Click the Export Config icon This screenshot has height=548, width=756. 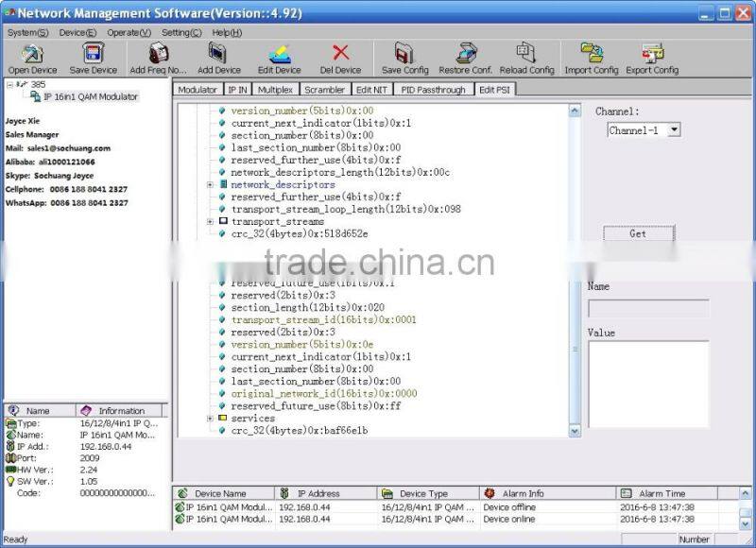click(x=652, y=54)
